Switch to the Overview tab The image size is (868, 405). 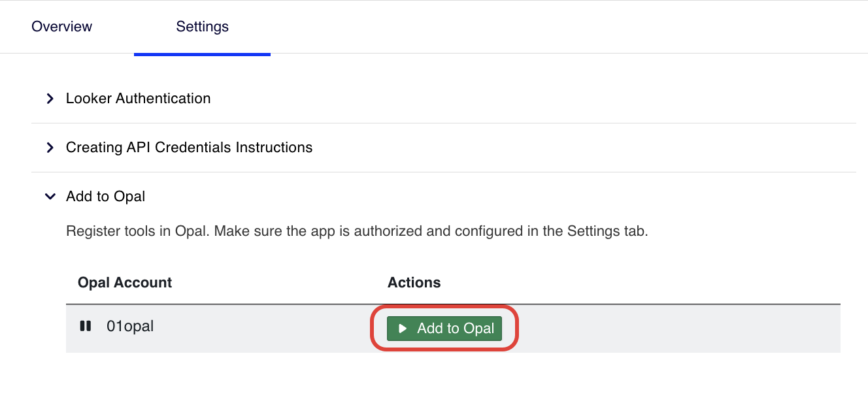click(62, 27)
